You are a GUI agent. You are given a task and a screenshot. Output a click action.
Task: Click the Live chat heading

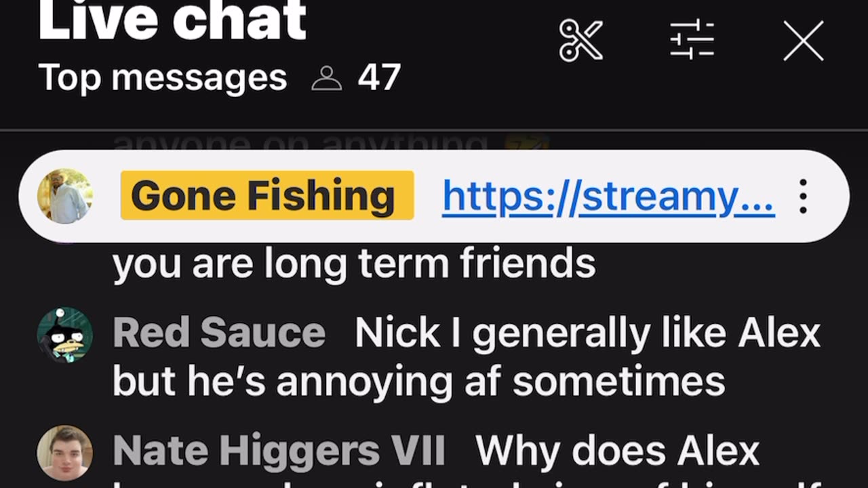point(173,19)
